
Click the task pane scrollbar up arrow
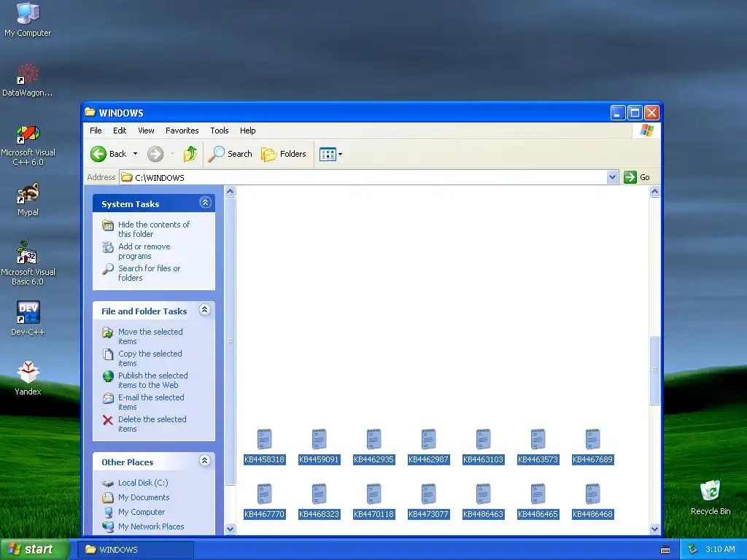pos(230,192)
